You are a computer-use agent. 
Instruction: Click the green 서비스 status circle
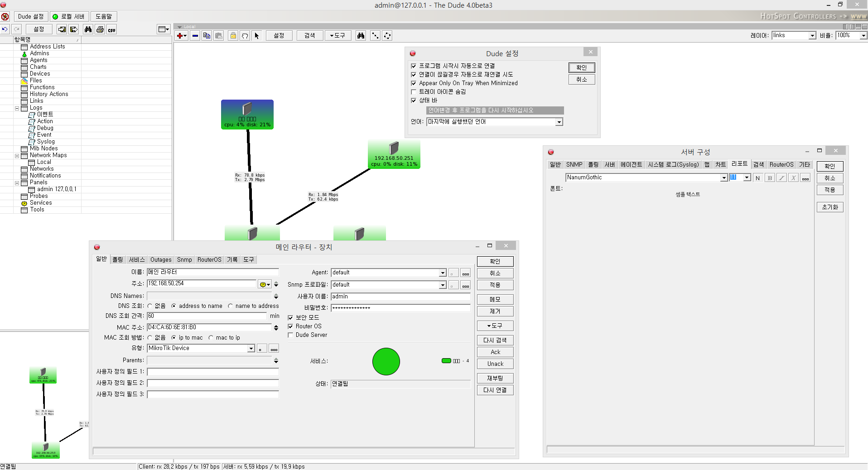click(x=386, y=362)
